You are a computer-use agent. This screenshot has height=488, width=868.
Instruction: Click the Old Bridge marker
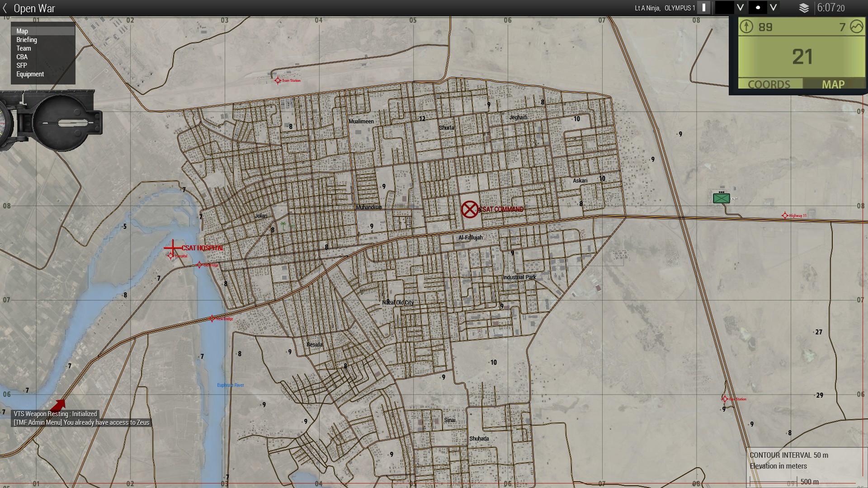(199, 265)
